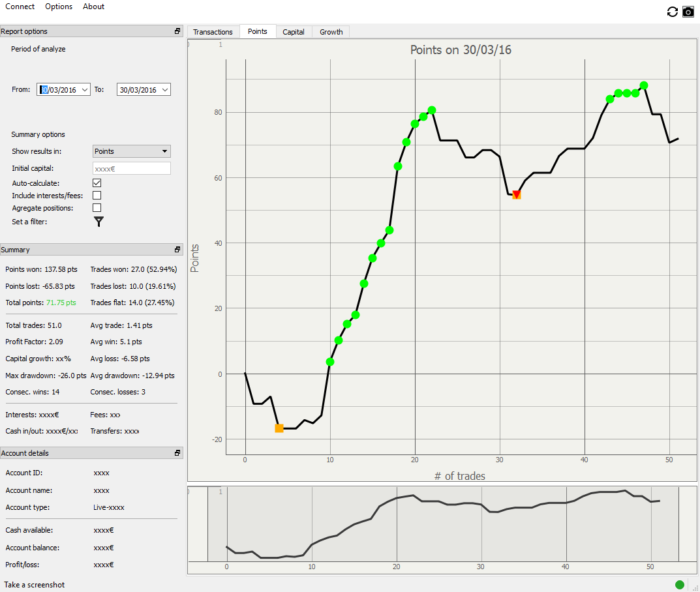Click the # of trades axis label

tap(460, 476)
